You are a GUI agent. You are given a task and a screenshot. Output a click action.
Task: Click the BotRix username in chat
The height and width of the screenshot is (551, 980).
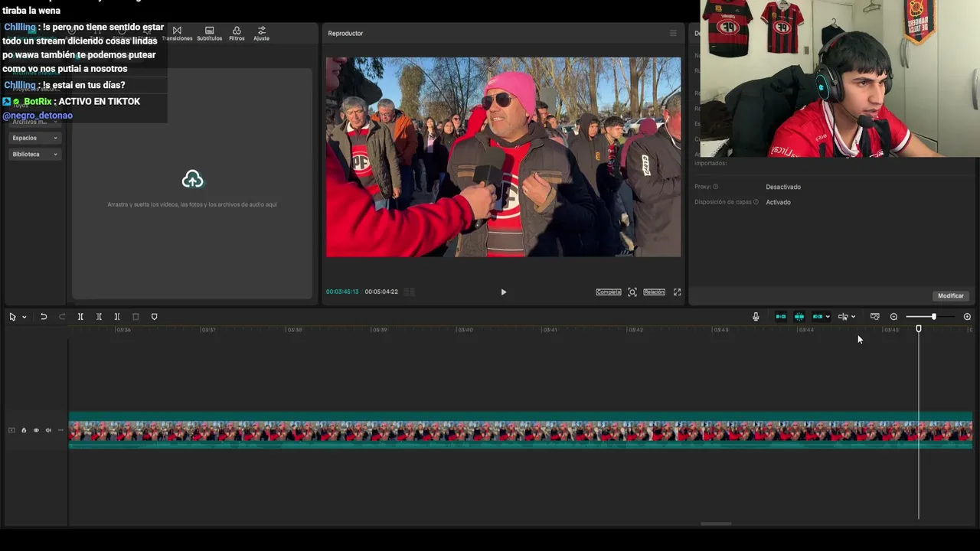pos(38,101)
